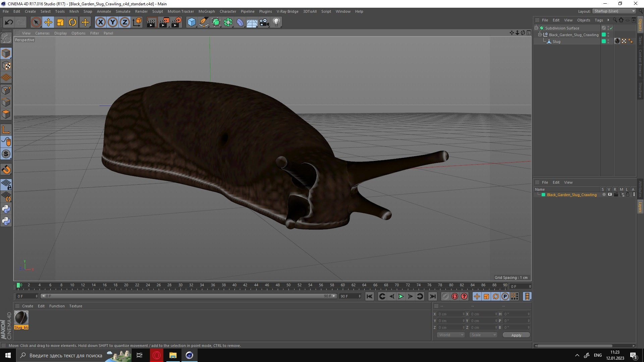Viewport: 644px width, 362px height.
Task: Collapse Black_Garden_Slug_Crawling object tree node
Action: pyautogui.click(x=540, y=35)
